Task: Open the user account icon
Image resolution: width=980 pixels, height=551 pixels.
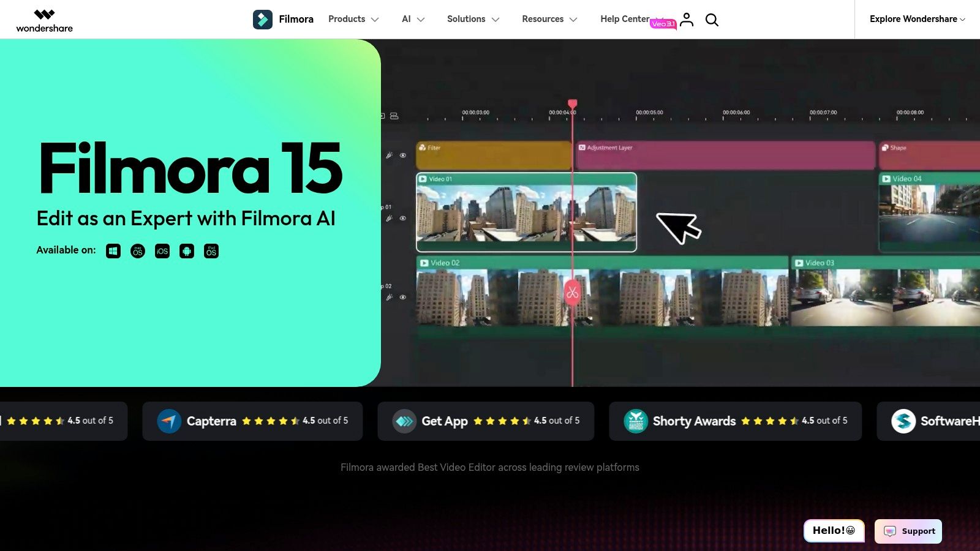Action: click(687, 20)
